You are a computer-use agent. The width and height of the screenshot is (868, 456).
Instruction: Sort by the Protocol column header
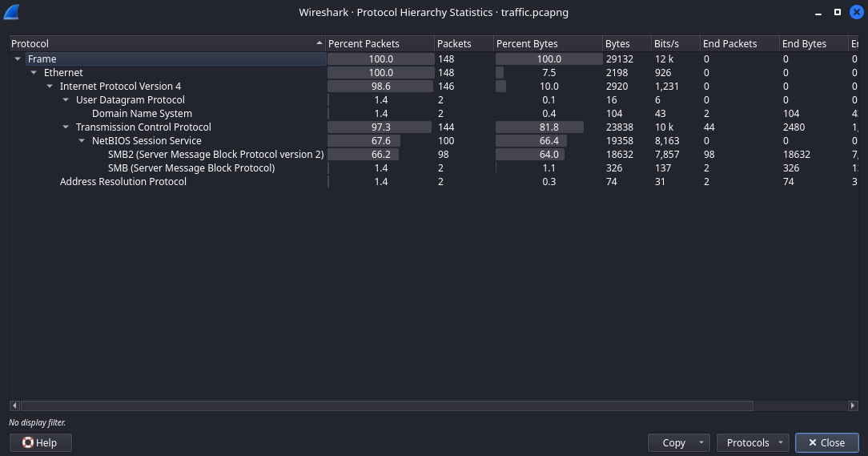(x=160, y=44)
